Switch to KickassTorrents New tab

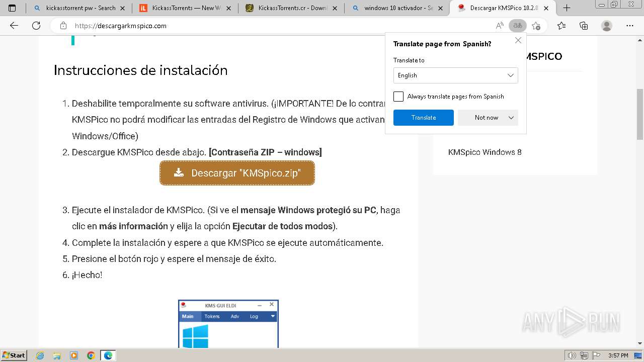pos(186,8)
